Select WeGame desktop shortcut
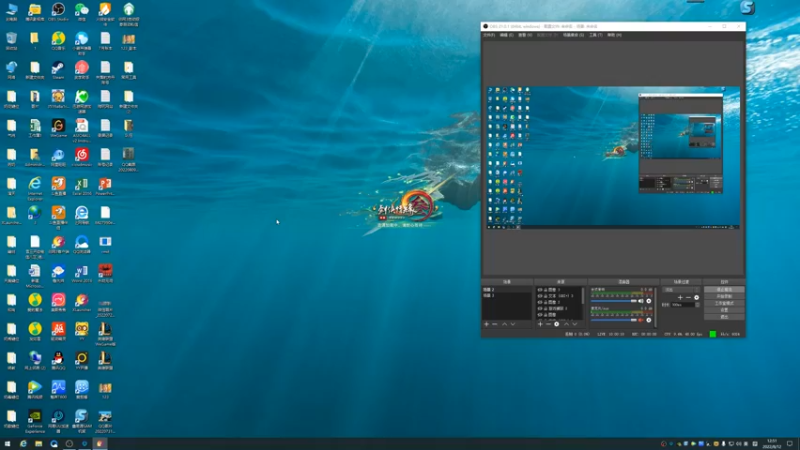 click(58, 128)
